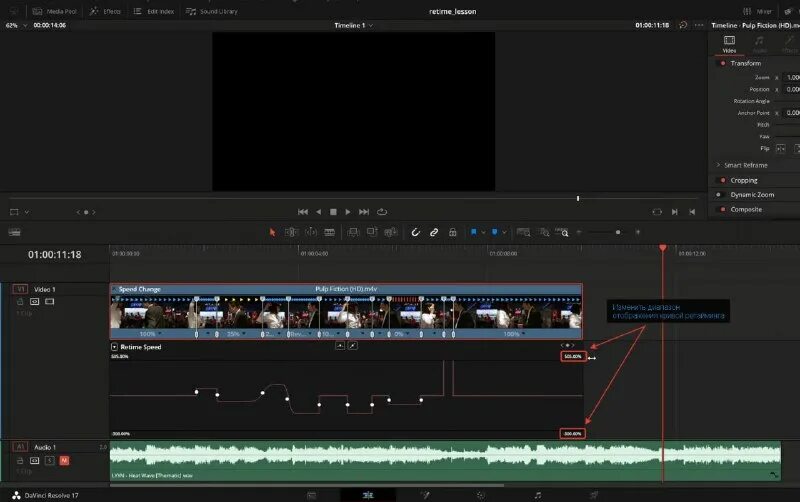800x502 pixels.
Task: Lock the Video 1 track
Action: (x=20, y=302)
